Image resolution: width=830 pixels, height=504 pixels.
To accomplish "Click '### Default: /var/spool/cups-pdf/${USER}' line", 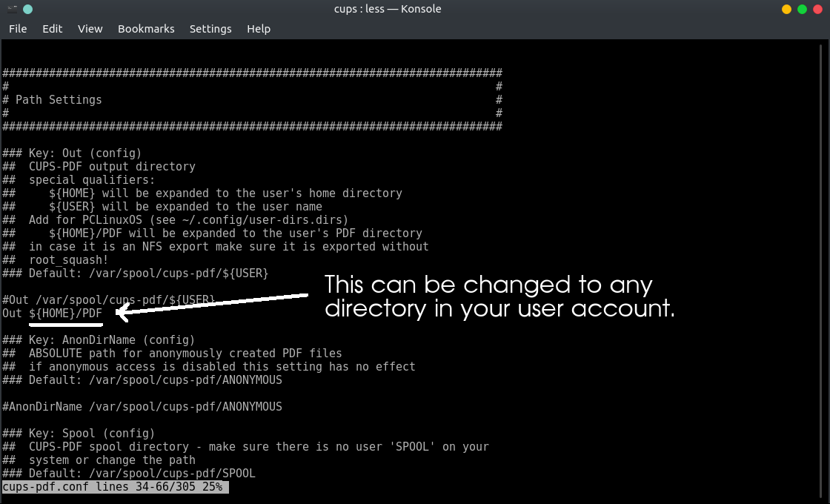I will click(x=136, y=273).
